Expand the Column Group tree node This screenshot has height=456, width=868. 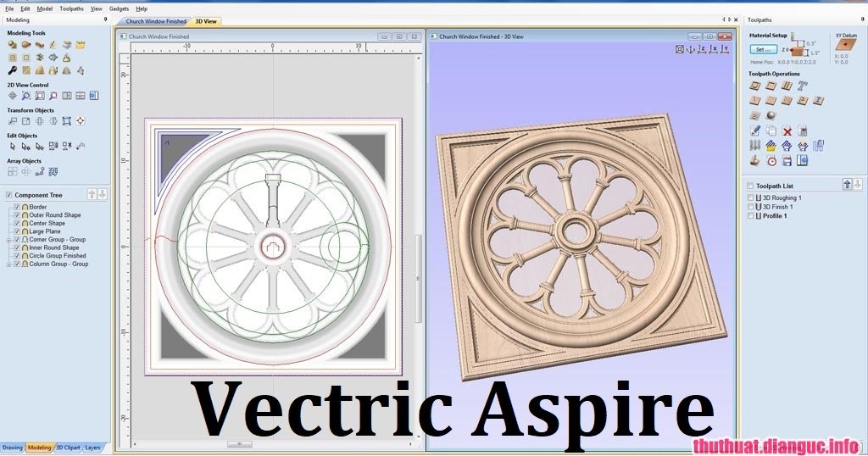click(x=8, y=264)
